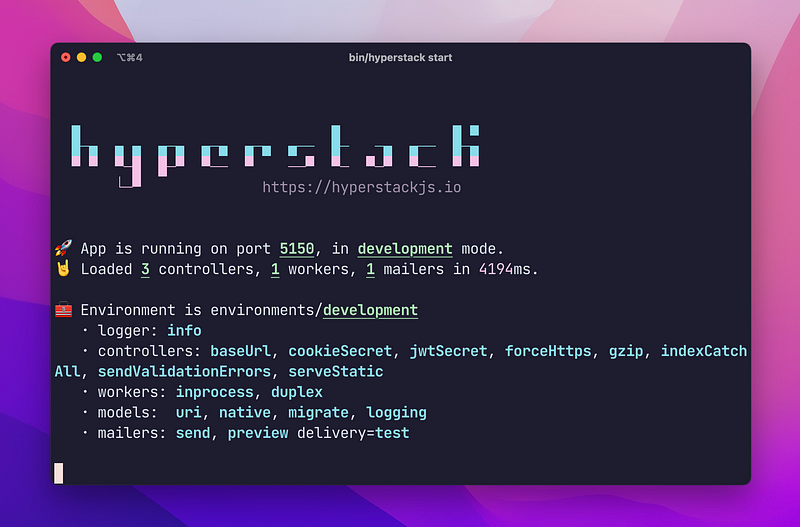Click the 'gzip' controller setting
800x527 pixels.
626,352
